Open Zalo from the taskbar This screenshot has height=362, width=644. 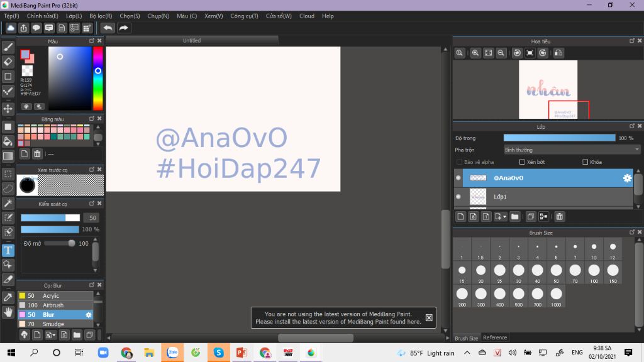(172, 353)
